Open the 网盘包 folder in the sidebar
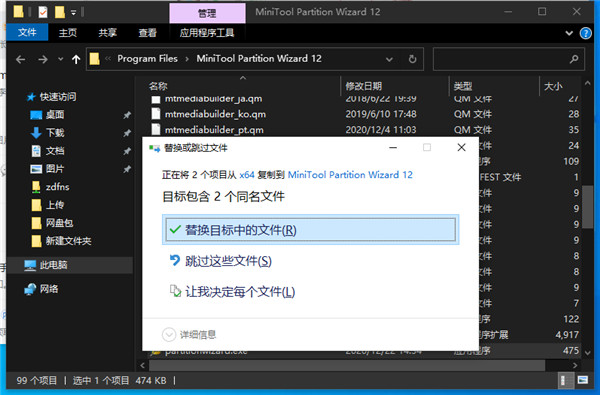Image resolution: width=600 pixels, height=395 pixels. point(59,223)
